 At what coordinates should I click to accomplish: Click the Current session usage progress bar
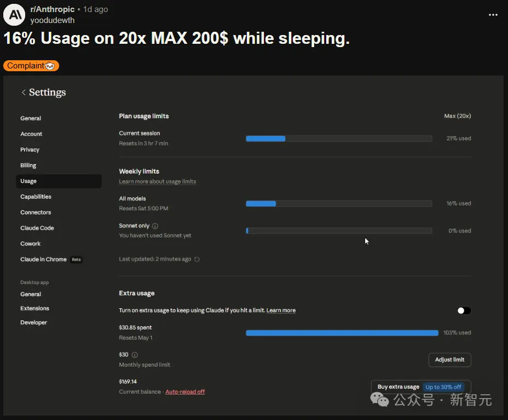[338, 139]
